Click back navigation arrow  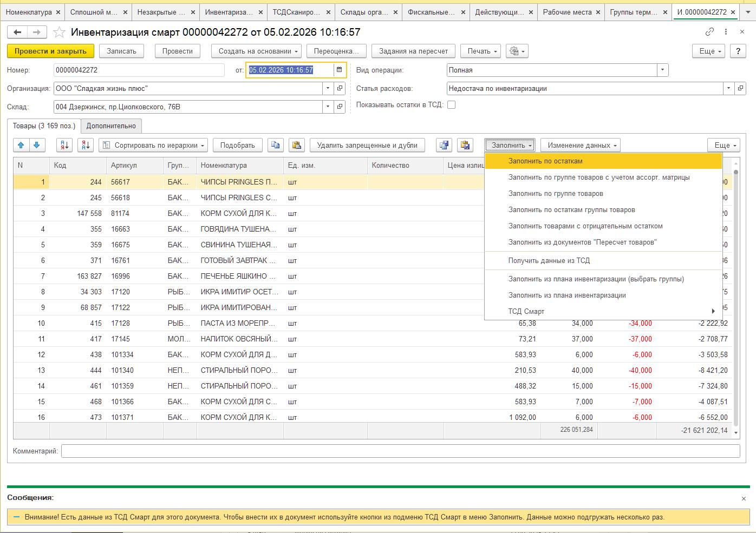point(17,32)
